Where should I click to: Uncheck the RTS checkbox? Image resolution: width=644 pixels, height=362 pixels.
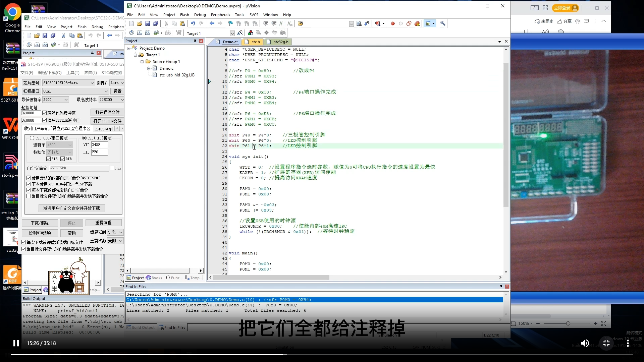tap(49, 159)
